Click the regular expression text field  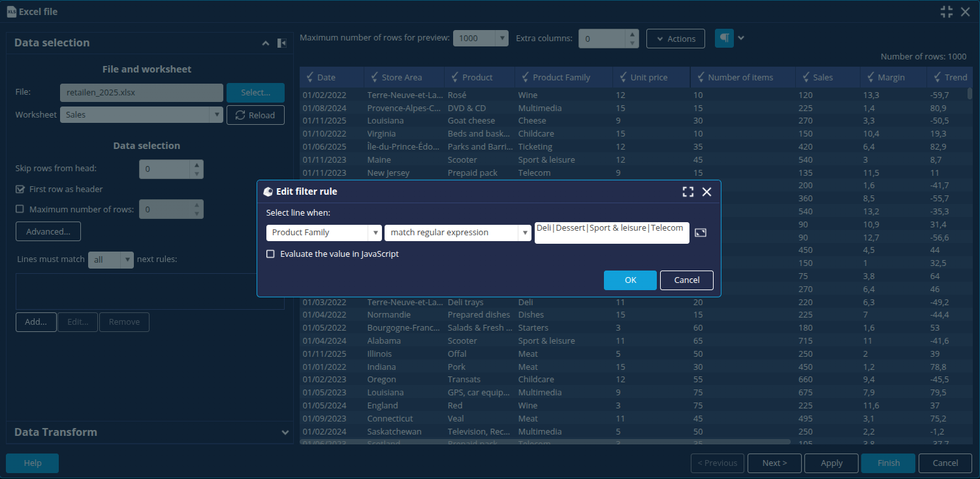tap(611, 233)
